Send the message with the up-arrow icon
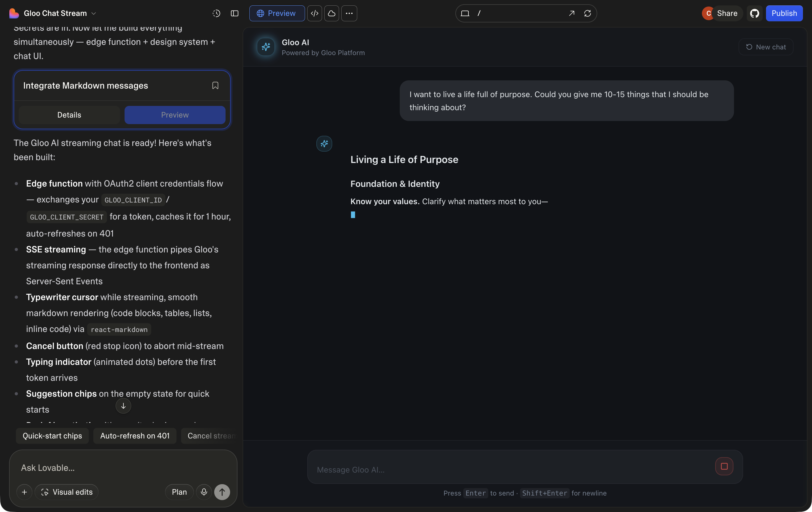 [222, 492]
